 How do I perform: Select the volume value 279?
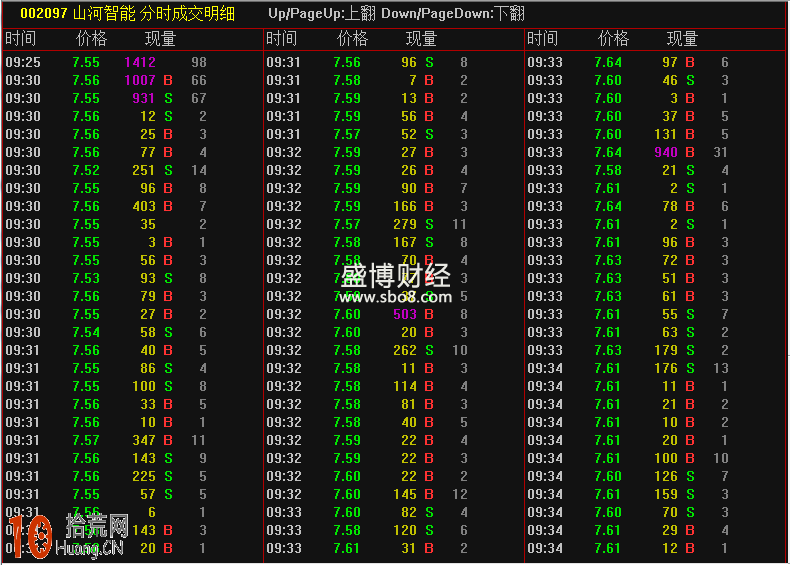pyautogui.click(x=405, y=224)
